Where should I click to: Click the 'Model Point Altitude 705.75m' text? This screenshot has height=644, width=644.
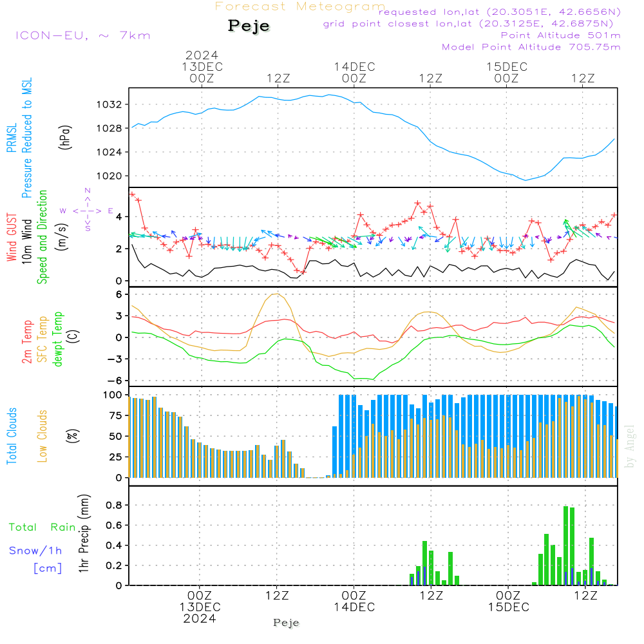531,47
